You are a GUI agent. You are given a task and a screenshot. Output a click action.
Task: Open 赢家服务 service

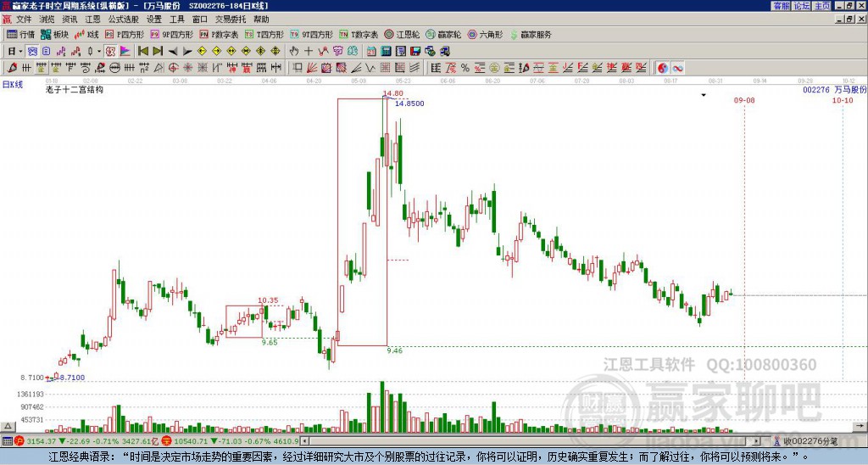pyautogui.click(x=531, y=34)
